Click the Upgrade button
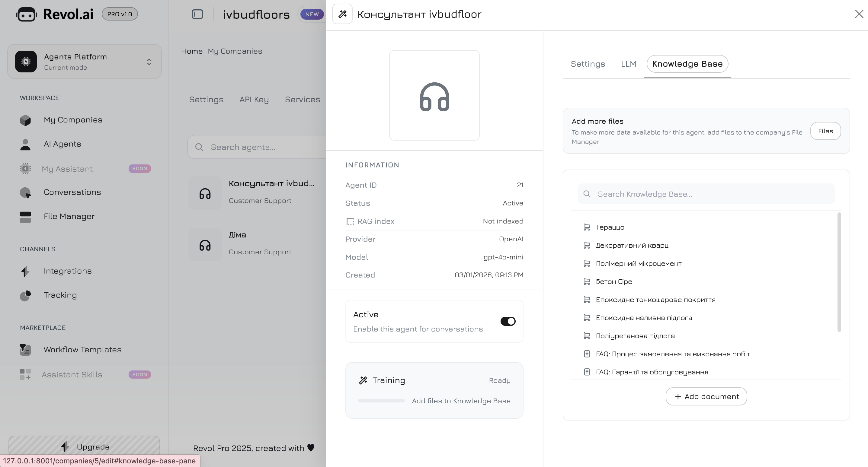The image size is (868, 467). coord(84,447)
